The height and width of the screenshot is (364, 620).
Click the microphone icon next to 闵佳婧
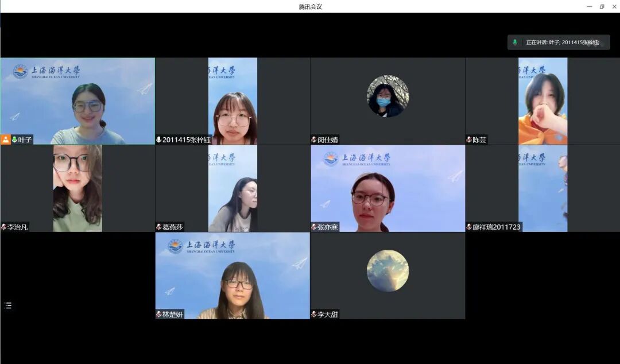[x=313, y=139]
